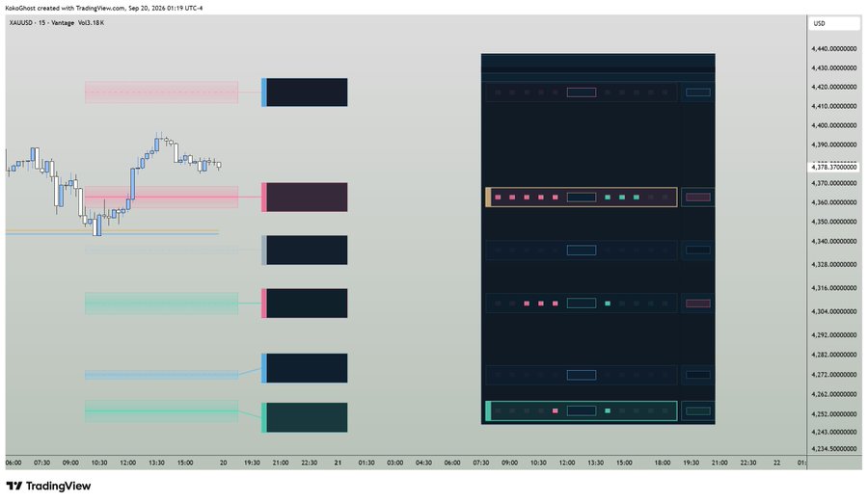Click the 4,400.00000000 price axis label
Screen dimensions: 868x502
pyautogui.click(x=833, y=125)
